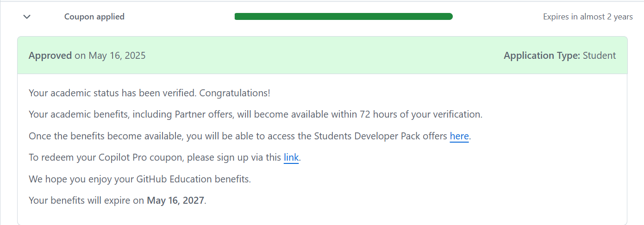Click the bold Approved status label

click(x=50, y=56)
